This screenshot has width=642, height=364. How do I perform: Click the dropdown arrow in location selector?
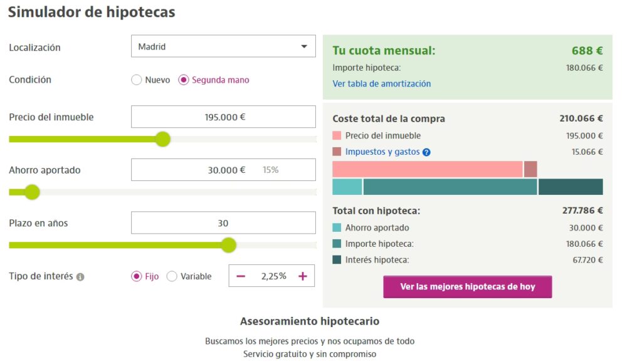(304, 46)
